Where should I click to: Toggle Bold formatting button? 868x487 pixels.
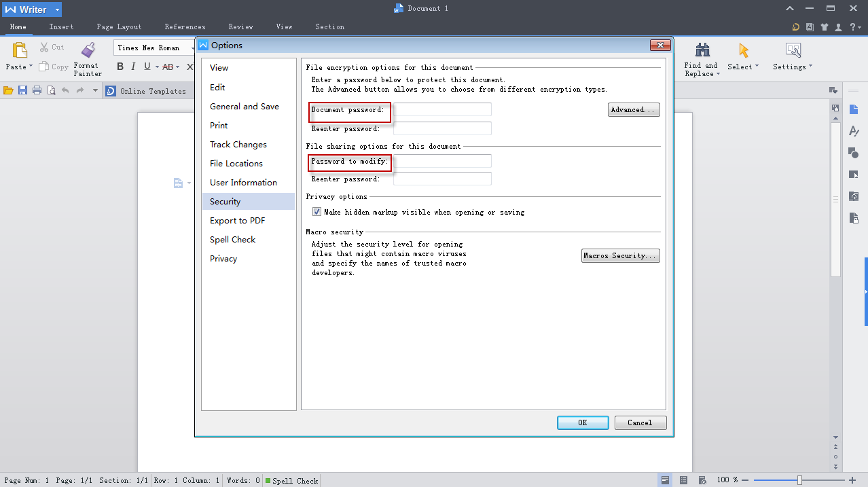[x=120, y=67]
